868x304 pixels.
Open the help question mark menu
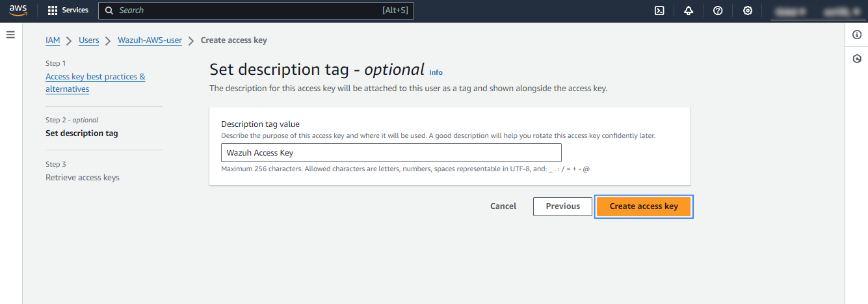click(x=718, y=10)
